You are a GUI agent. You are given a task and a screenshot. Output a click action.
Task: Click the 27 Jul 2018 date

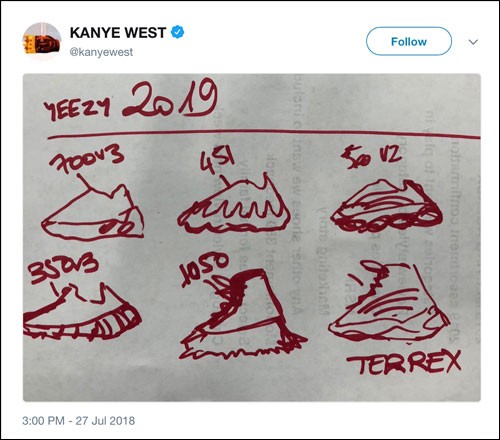[105, 421]
